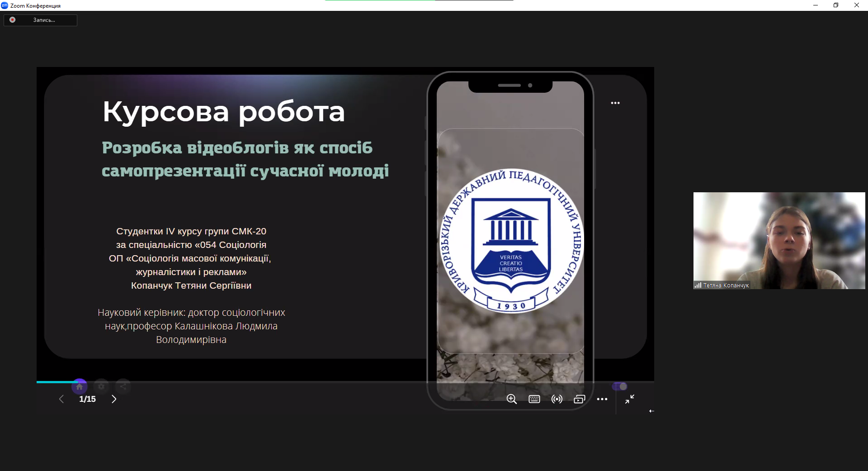Go back with the previous slide chevron
The image size is (868, 471).
point(61,399)
